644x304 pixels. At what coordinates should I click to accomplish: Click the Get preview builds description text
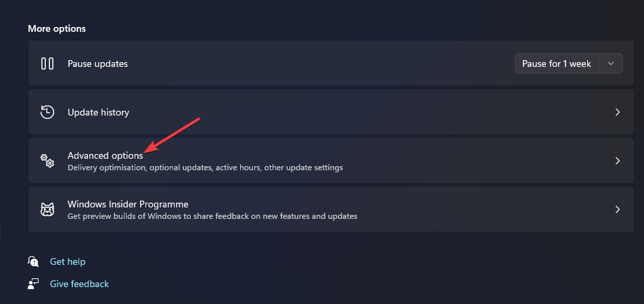click(x=212, y=216)
